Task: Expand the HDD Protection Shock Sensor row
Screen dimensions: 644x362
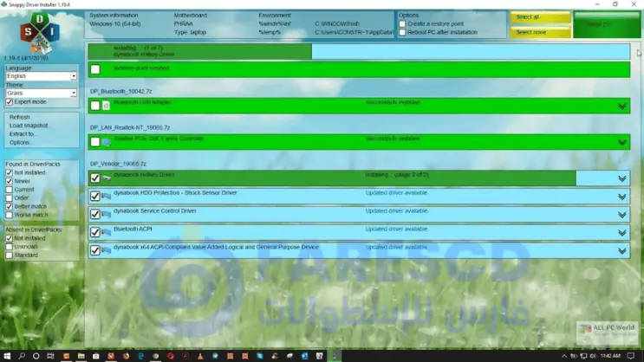Action: pos(621,197)
